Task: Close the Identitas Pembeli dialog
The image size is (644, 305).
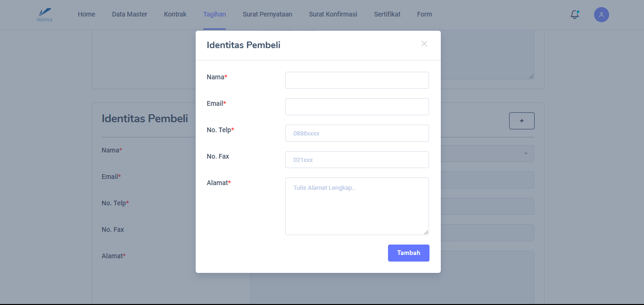Action: pos(424,44)
